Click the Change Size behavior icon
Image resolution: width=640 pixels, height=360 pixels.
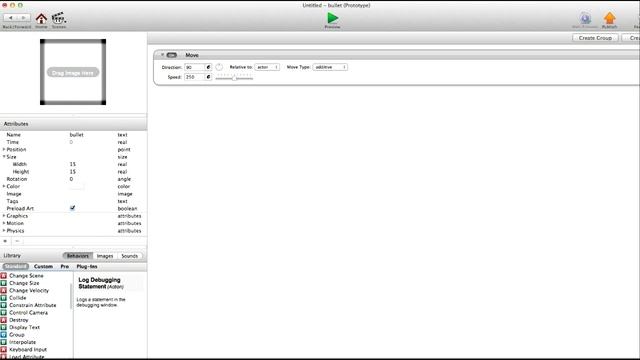(4, 283)
